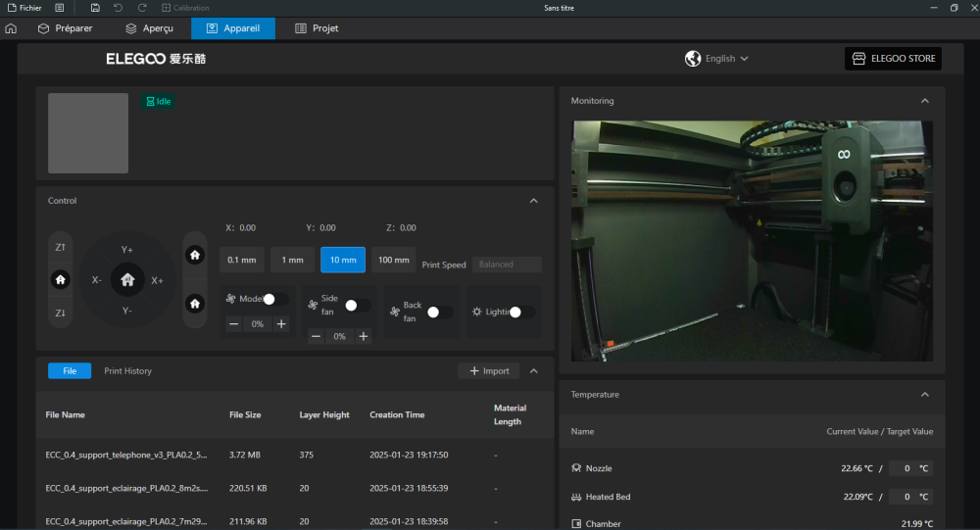Jog the print head toward Y+

tap(127, 250)
